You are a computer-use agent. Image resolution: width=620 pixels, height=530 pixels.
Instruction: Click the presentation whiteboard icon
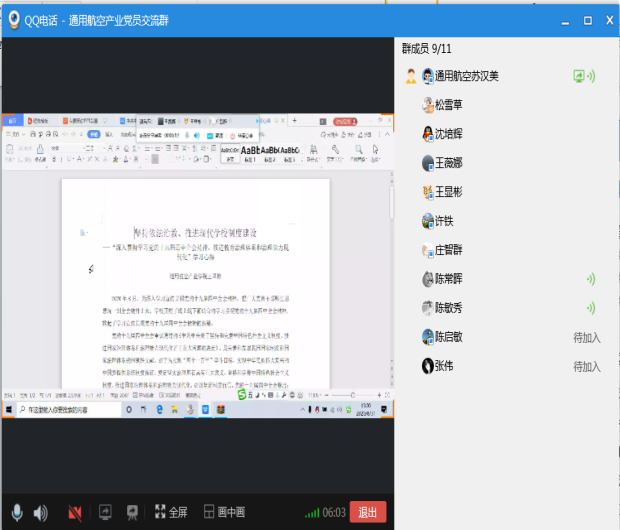pos(131,512)
